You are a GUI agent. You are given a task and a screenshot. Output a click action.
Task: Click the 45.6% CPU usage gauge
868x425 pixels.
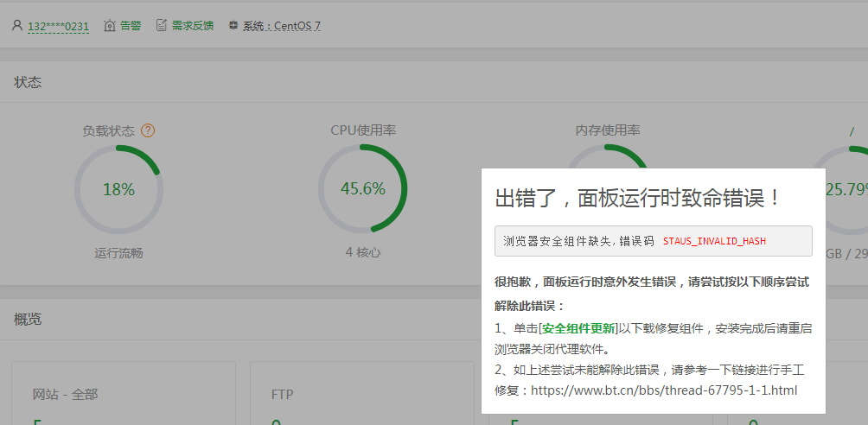(362, 188)
